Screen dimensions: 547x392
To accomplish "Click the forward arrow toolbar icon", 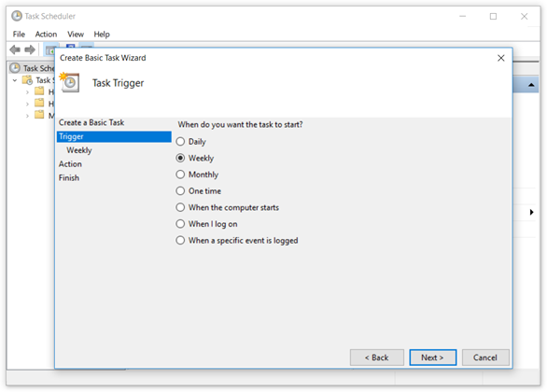I will (x=30, y=49).
